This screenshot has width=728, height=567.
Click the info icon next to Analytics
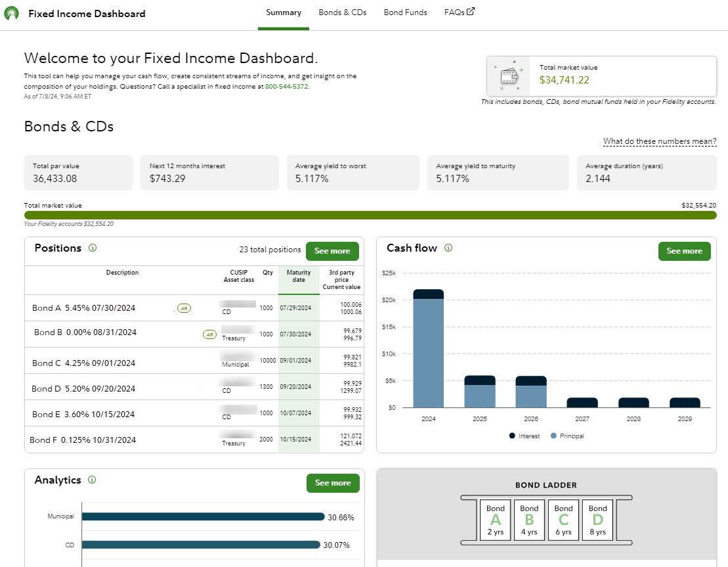pos(92,480)
